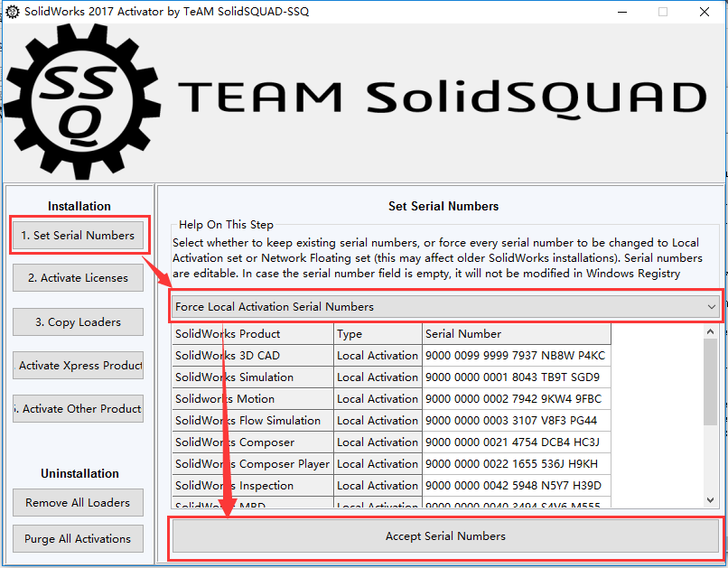The height and width of the screenshot is (568, 728).
Task: Choose the Activate Other Products button
Action: tap(78, 408)
